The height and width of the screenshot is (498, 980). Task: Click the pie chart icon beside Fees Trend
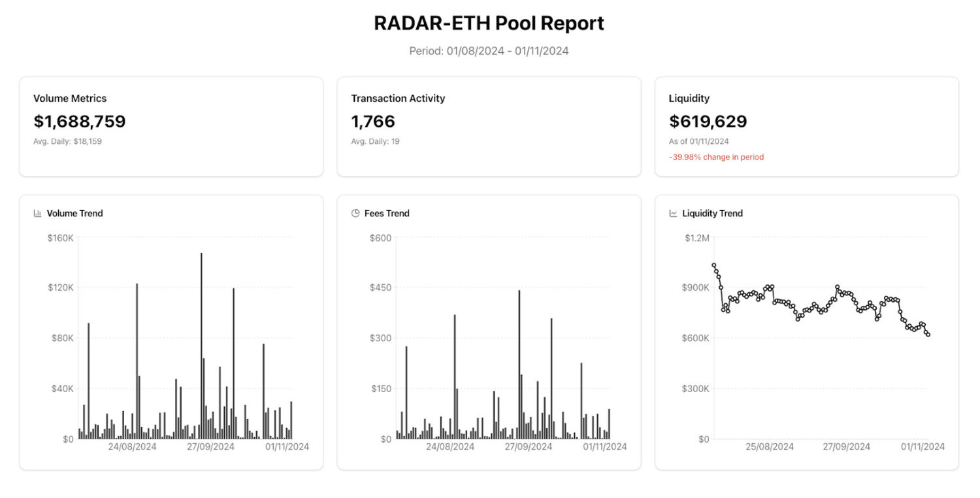(355, 213)
